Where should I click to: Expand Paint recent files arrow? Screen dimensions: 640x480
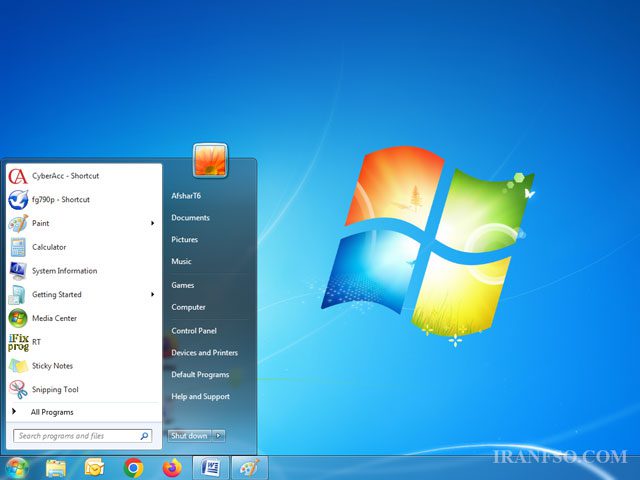click(x=152, y=223)
